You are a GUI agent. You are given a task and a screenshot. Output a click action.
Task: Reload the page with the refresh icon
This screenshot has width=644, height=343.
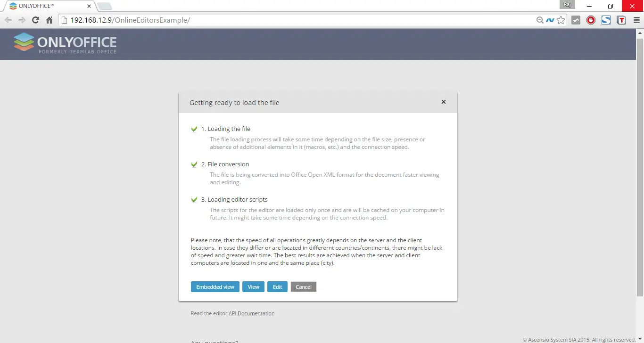click(35, 20)
